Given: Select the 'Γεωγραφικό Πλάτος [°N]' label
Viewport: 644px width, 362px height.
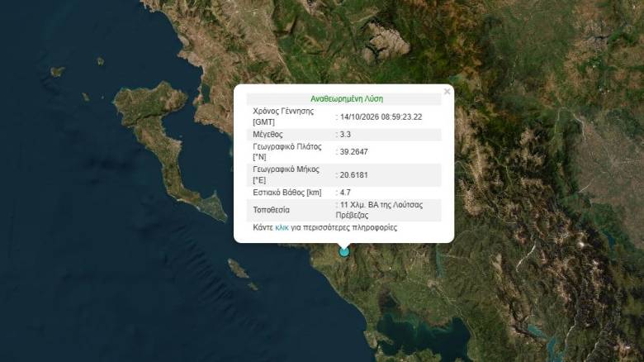Looking at the screenshot, I should click(287, 152).
